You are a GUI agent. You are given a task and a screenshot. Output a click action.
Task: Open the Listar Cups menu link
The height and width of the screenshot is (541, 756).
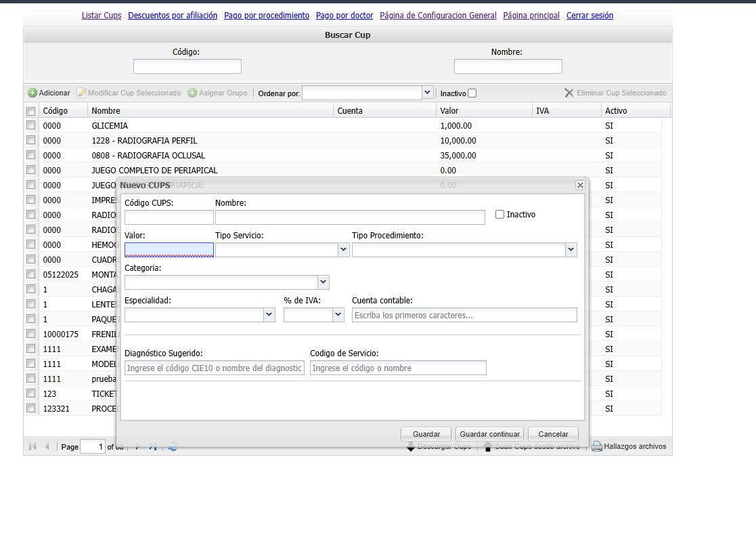(x=102, y=15)
